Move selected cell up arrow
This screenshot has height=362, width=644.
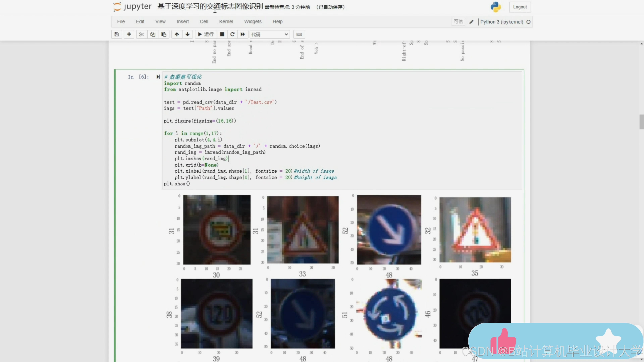pos(177,34)
